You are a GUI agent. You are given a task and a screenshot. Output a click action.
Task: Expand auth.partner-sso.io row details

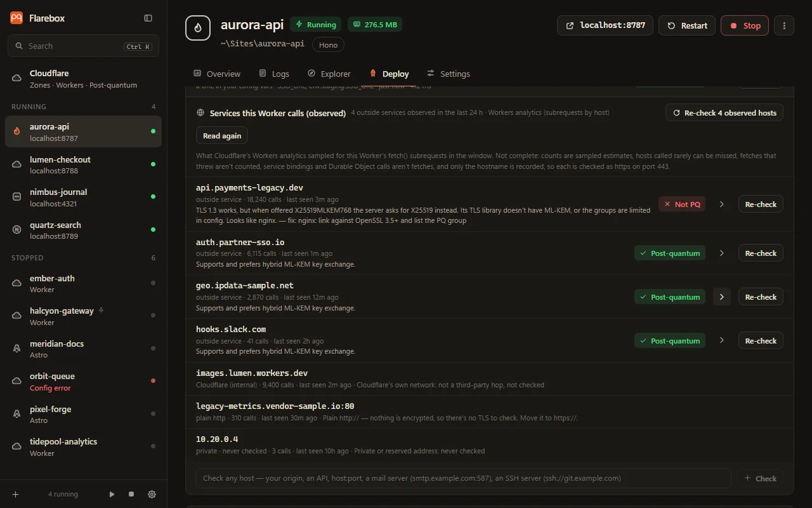pyautogui.click(x=722, y=253)
